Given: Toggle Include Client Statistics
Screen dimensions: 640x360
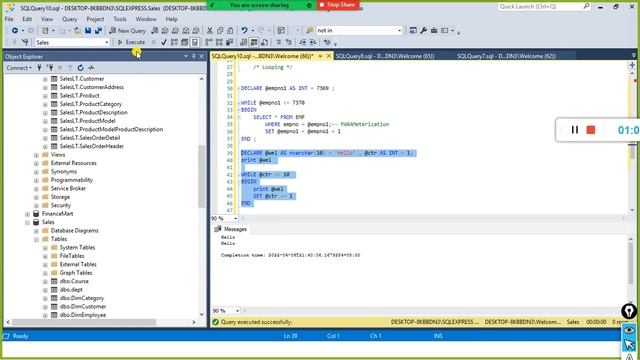Looking at the screenshot, I should point(229,42).
